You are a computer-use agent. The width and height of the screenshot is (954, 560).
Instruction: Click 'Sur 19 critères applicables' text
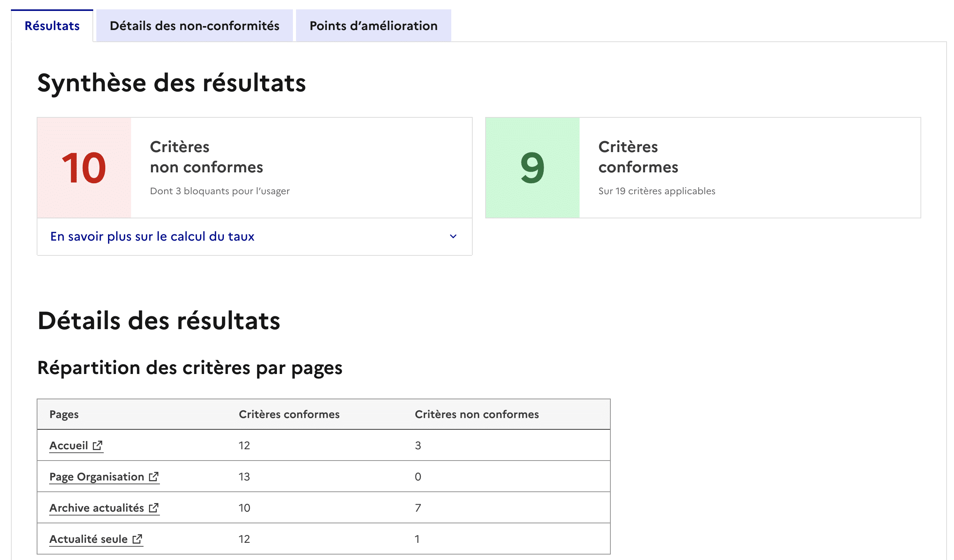click(657, 191)
